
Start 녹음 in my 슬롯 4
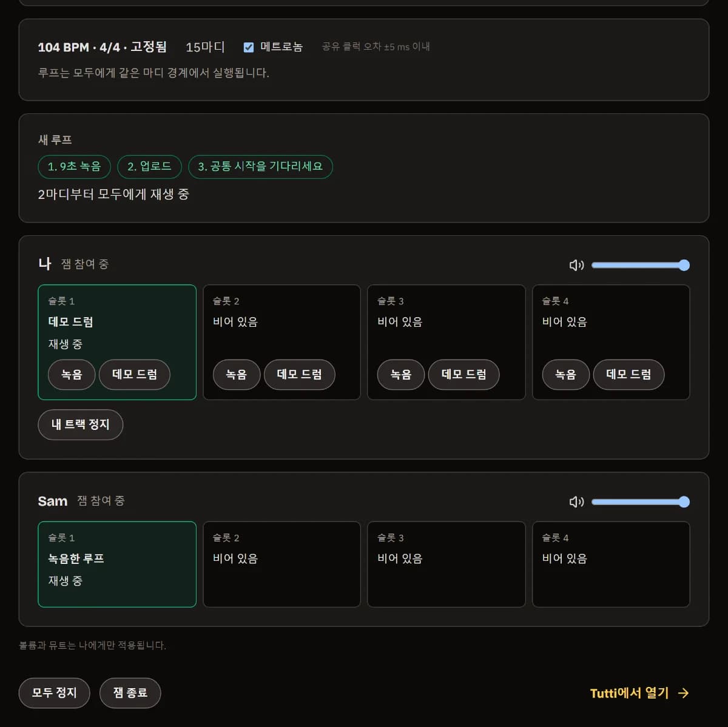point(566,374)
